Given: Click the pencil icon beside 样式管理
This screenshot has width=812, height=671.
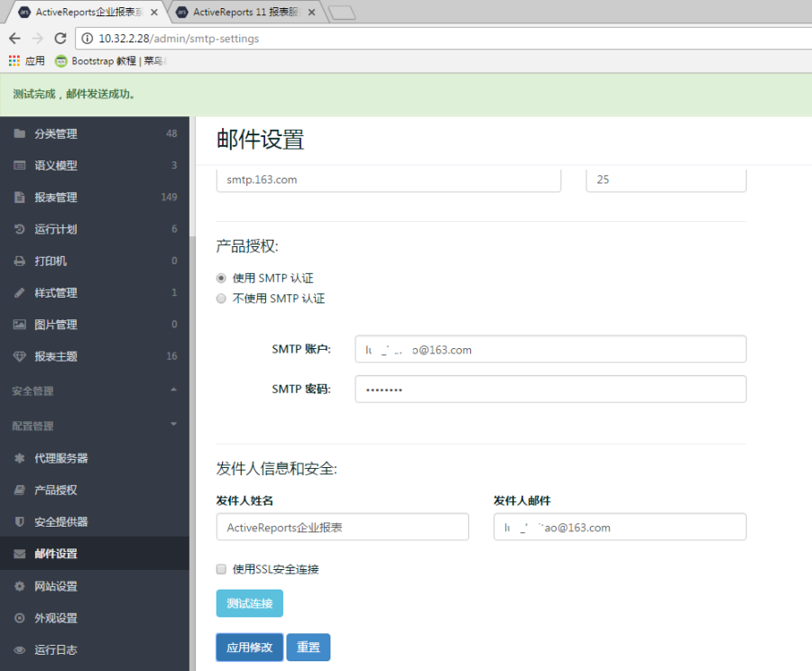Looking at the screenshot, I should pyautogui.click(x=19, y=293).
